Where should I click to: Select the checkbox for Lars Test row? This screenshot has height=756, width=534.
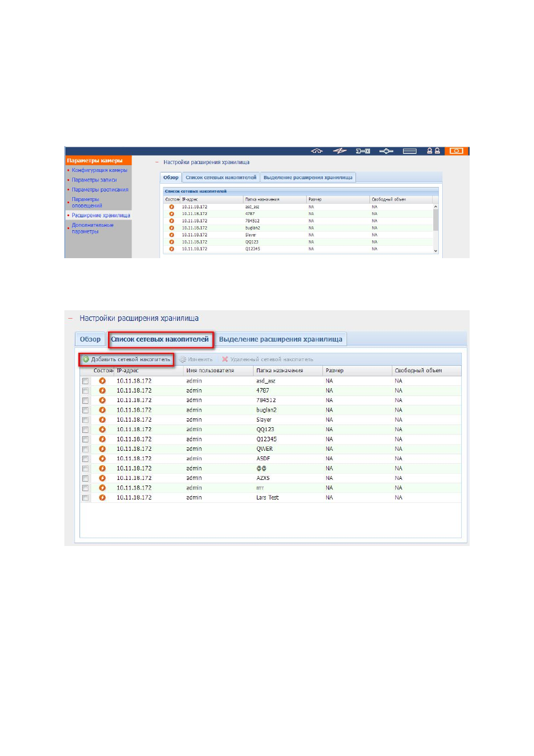point(86,498)
